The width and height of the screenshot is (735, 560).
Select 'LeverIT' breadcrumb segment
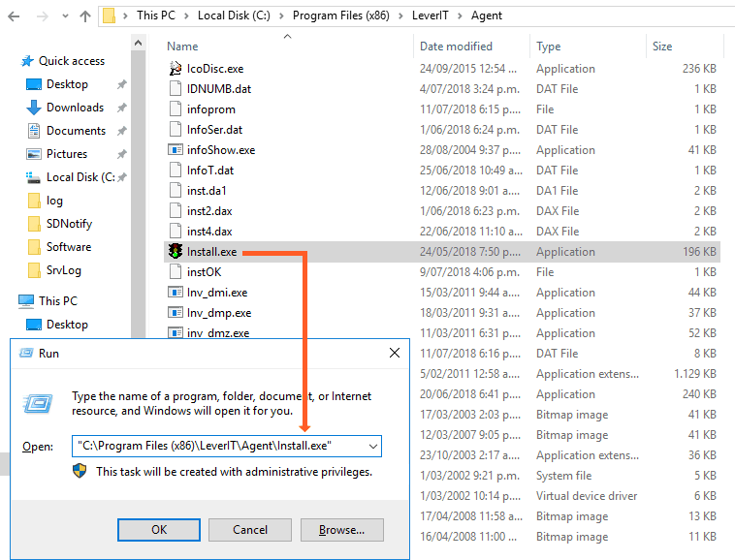(430, 16)
